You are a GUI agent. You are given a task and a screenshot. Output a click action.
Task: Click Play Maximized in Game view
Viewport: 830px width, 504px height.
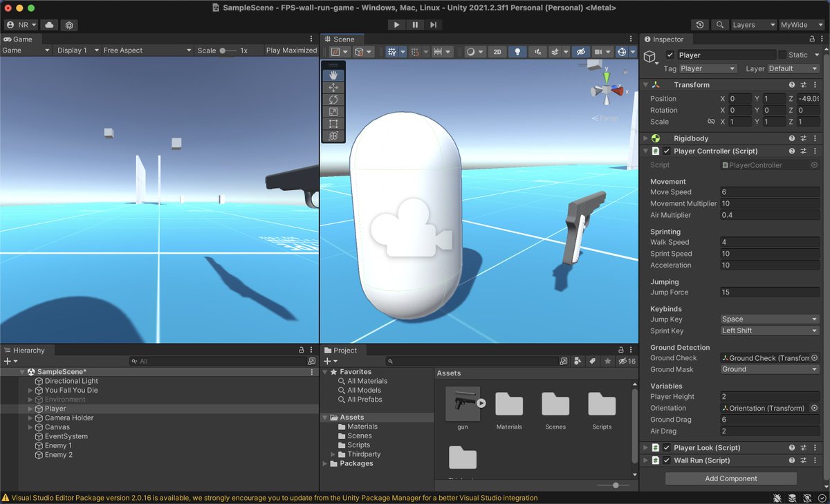click(291, 50)
